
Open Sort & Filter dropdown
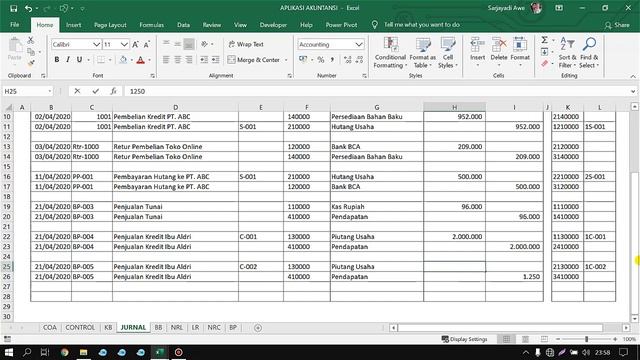[567, 53]
